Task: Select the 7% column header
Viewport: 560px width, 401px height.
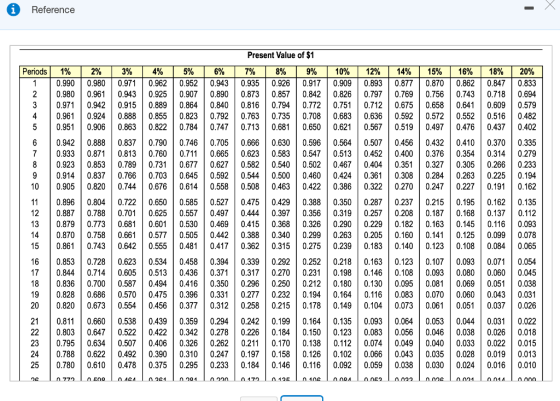Action: (250, 71)
